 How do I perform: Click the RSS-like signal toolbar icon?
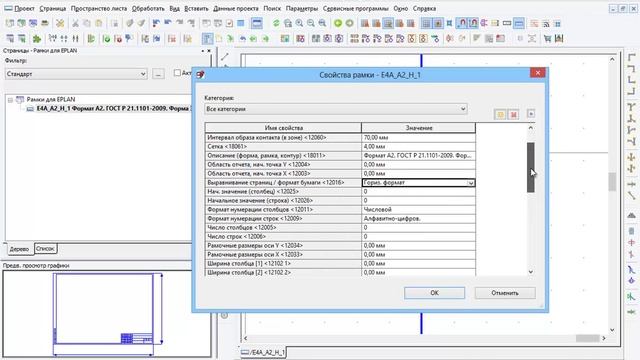pyautogui.click(x=546, y=24)
